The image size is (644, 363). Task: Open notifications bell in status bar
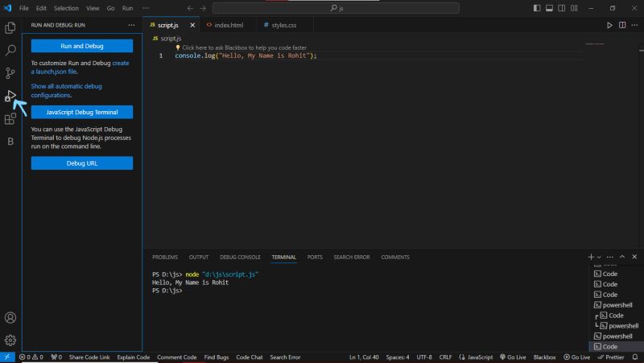pos(635,357)
